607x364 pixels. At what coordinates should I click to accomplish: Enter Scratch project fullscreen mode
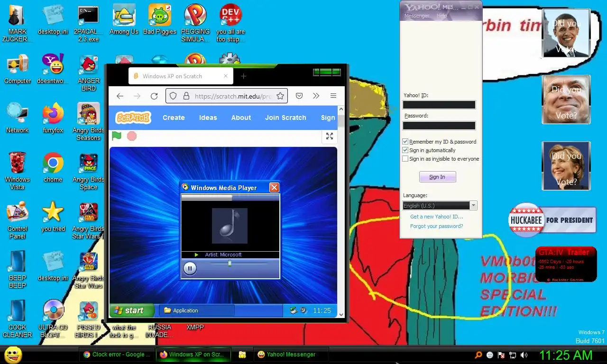coord(330,136)
